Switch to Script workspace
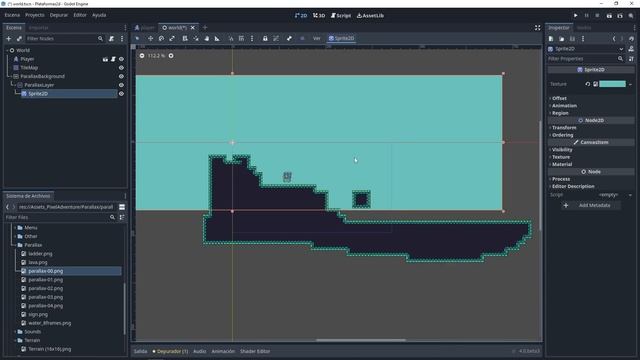Screen dimensions: 640x360 (341, 16)
